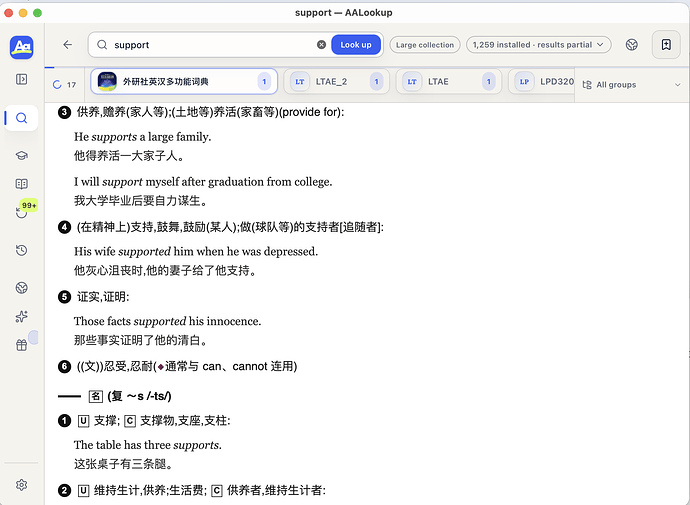This screenshot has height=505, width=690.
Task: Click the text '我大学毕业后要自力谋生。'
Action: (x=141, y=201)
